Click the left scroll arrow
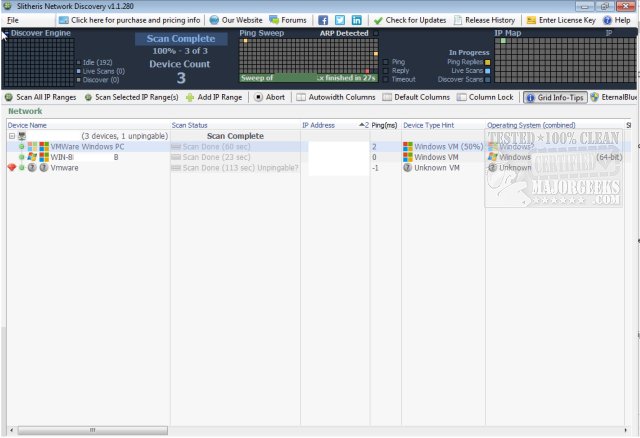The height and width of the screenshot is (438, 640). tap(11, 430)
